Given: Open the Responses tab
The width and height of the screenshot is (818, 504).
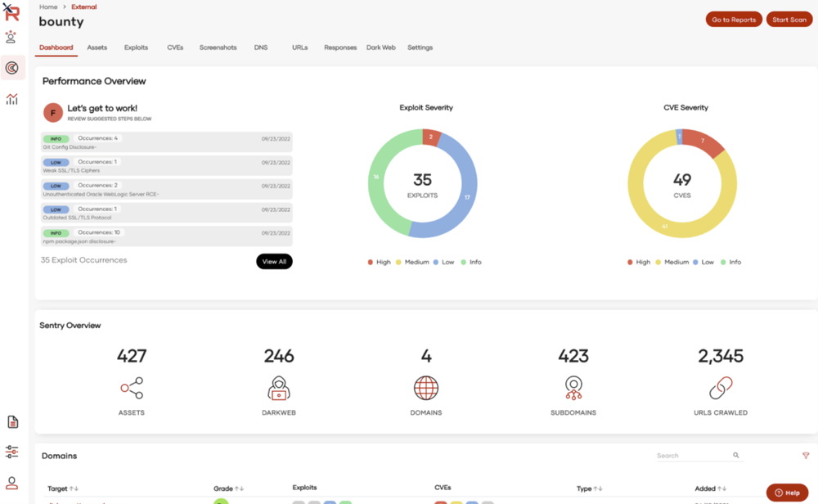Looking at the screenshot, I should tap(340, 47).
